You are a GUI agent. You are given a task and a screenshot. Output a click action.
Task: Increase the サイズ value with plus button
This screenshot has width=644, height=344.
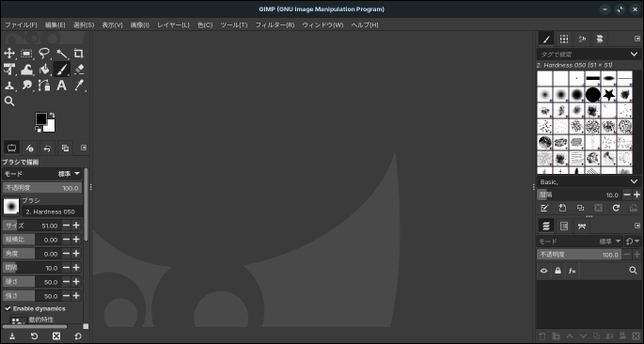pyautogui.click(x=76, y=226)
